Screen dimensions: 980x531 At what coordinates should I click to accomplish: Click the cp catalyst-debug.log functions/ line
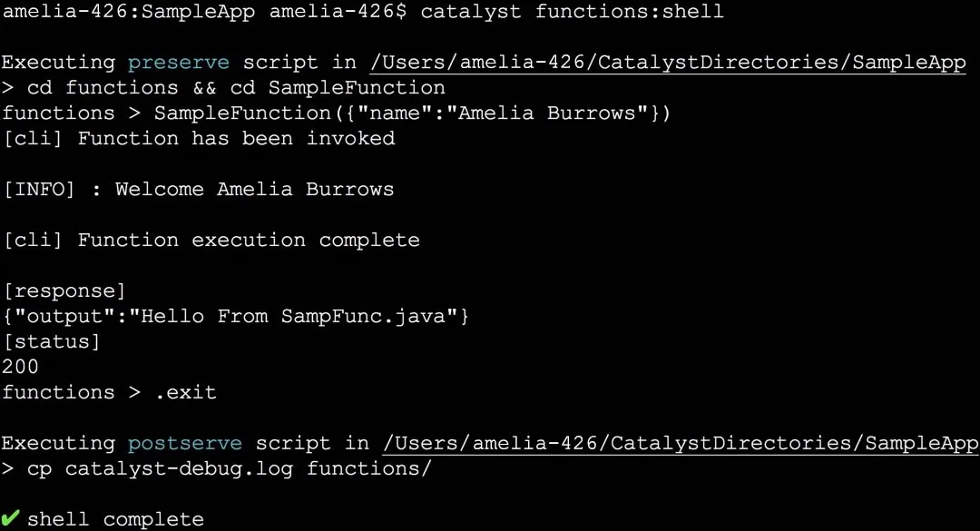pos(218,468)
